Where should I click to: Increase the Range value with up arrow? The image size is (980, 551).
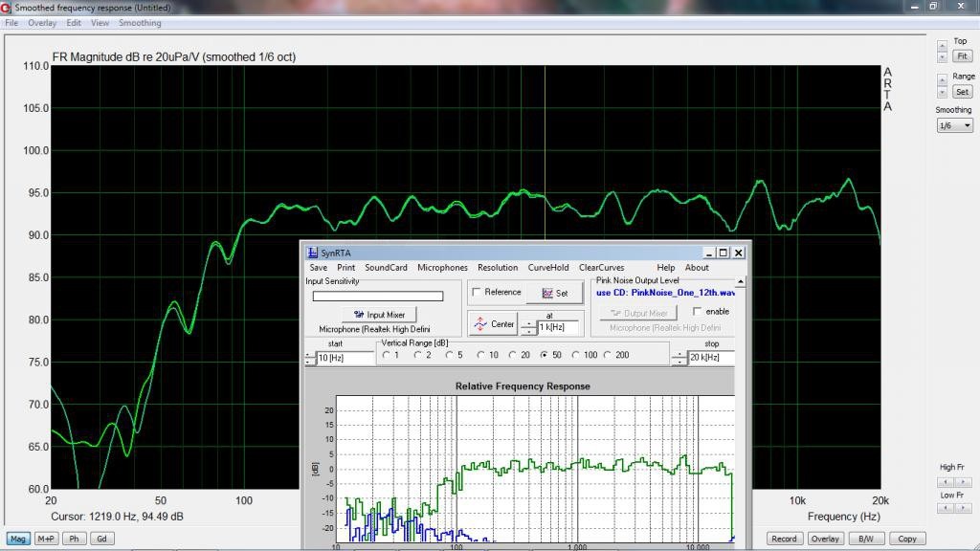942,81
